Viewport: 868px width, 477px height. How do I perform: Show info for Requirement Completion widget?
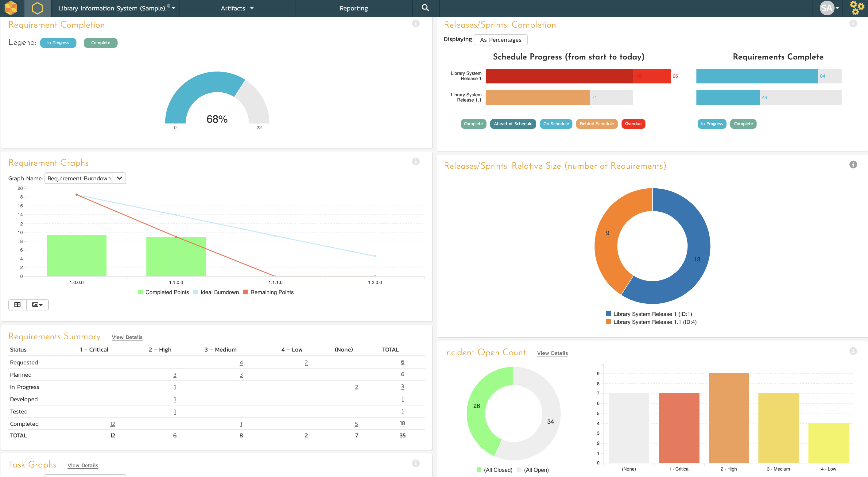pos(416,23)
